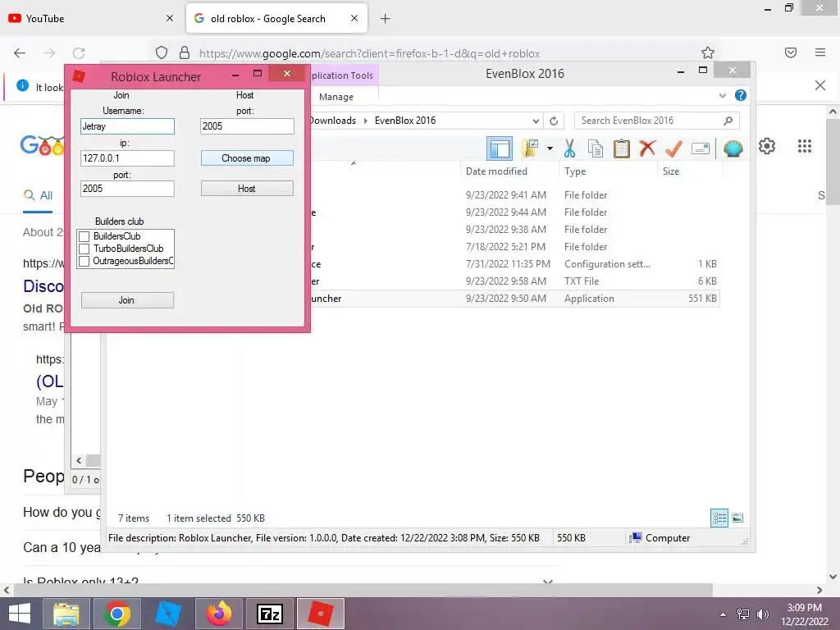Dismiss the Firefox notification bar
840x630 pixels.
pyautogui.click(x=819, y=85)
